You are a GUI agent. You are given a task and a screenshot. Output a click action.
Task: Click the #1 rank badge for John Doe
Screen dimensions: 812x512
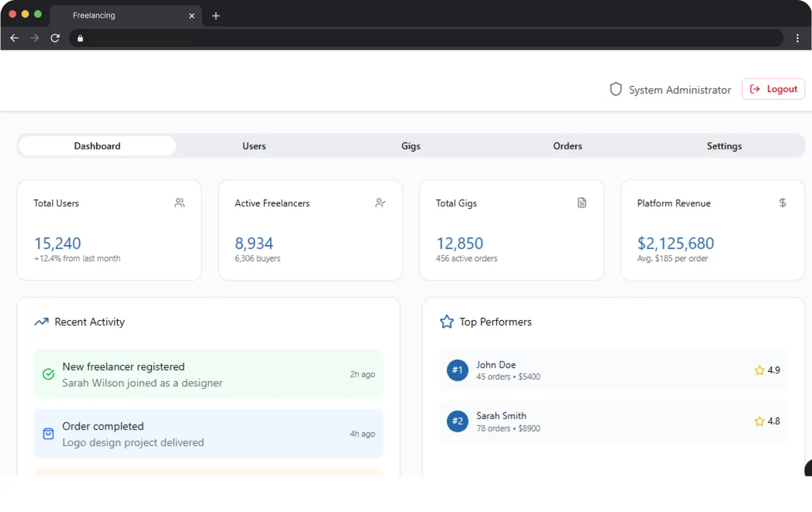pos(458,370)
